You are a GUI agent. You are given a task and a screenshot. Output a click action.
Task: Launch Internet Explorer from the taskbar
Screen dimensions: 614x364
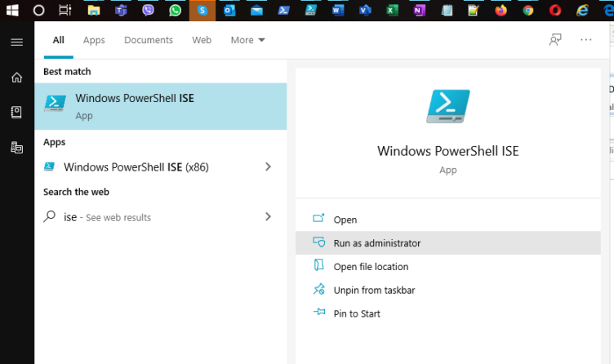point(582,11)
